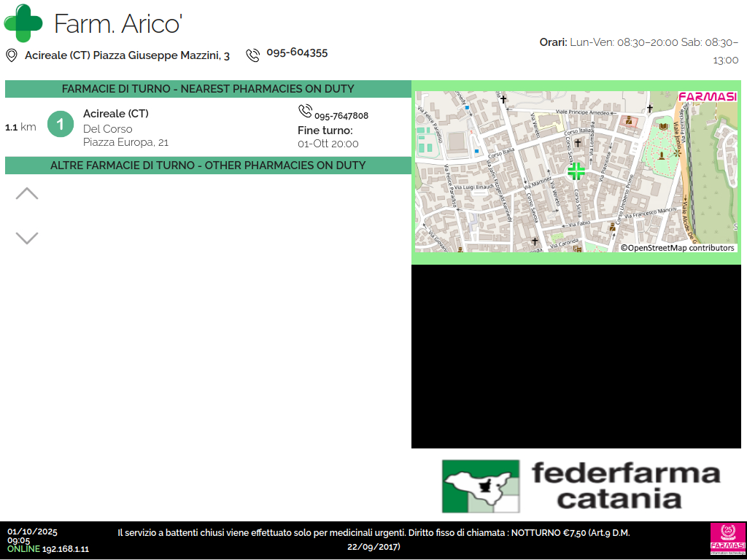The image size is (747, 560).
Task: Click the phone icon beside 095-7647808
Action: pos(305,111)
